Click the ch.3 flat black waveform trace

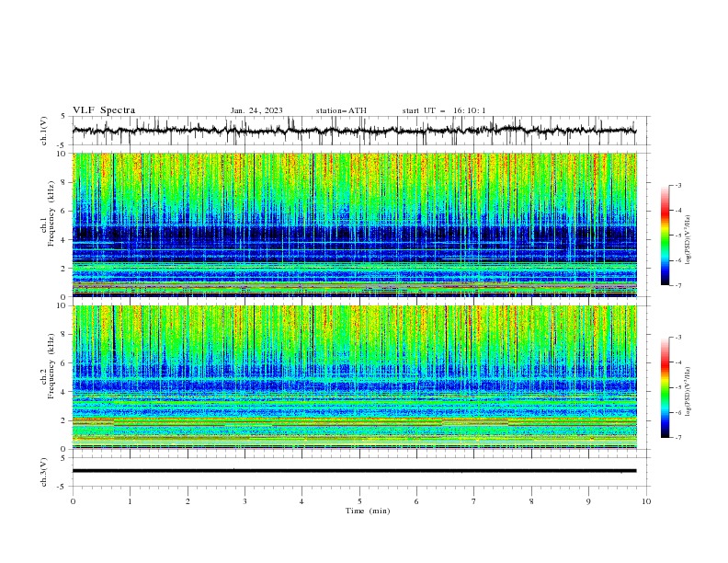(x=354, y=471)
